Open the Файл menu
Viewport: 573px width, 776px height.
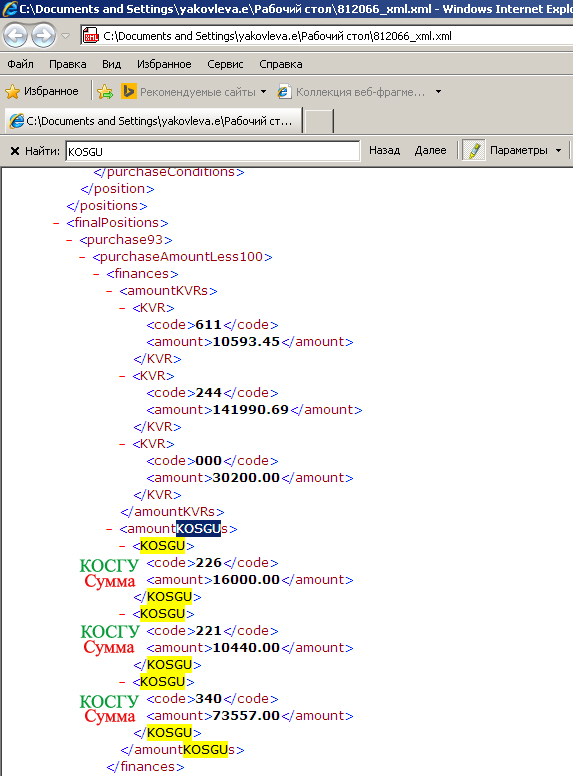pyautogui.click(x=20, y=64)
